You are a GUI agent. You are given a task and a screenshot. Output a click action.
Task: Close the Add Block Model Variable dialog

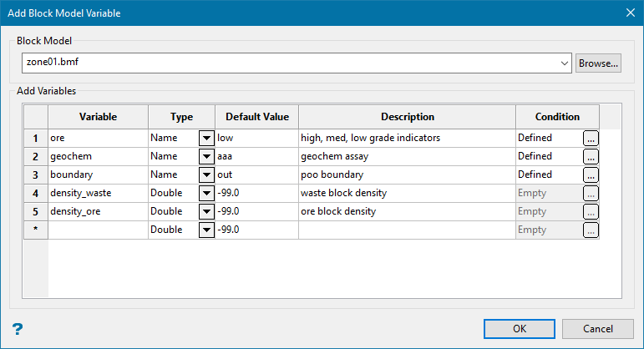coord(630,13)
